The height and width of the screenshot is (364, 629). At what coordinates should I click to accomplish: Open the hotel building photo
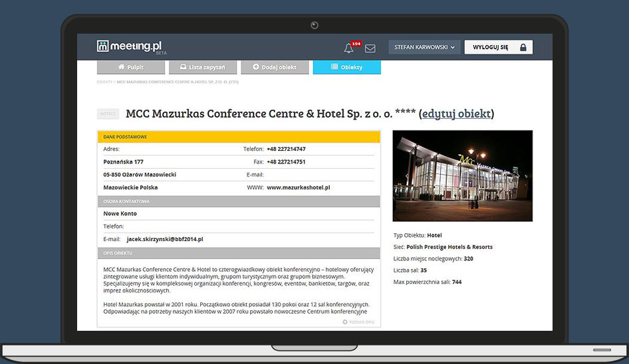tap(463, 175)
